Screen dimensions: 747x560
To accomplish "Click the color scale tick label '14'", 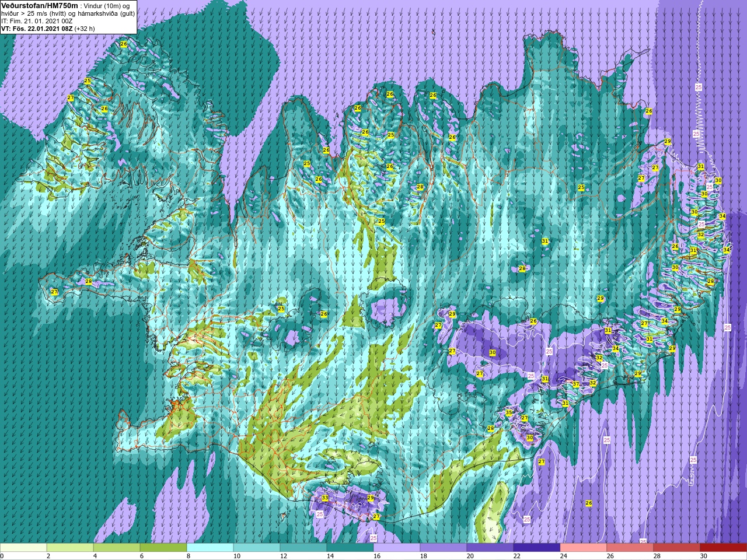I will coord(330,556).
